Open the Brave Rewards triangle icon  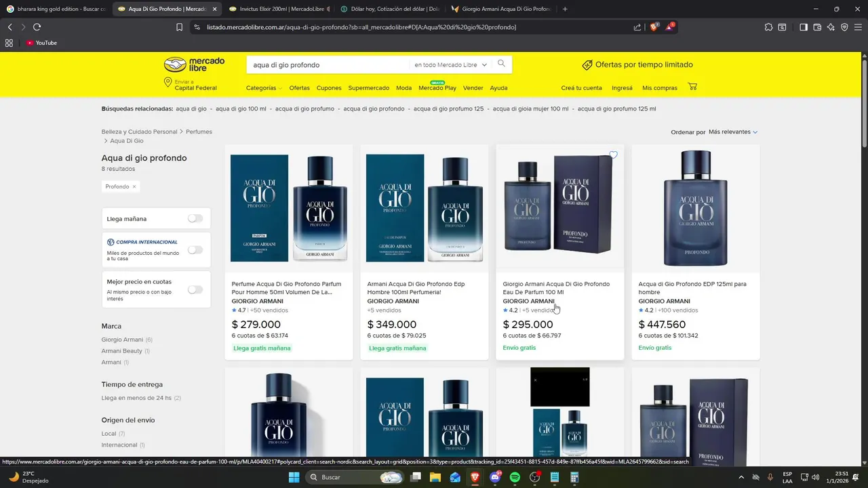(669, 27)
